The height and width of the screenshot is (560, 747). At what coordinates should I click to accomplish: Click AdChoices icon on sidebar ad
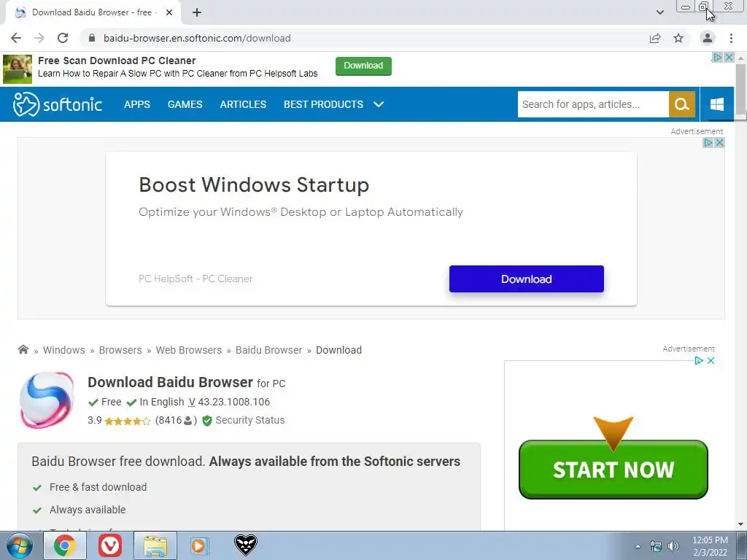699,360
